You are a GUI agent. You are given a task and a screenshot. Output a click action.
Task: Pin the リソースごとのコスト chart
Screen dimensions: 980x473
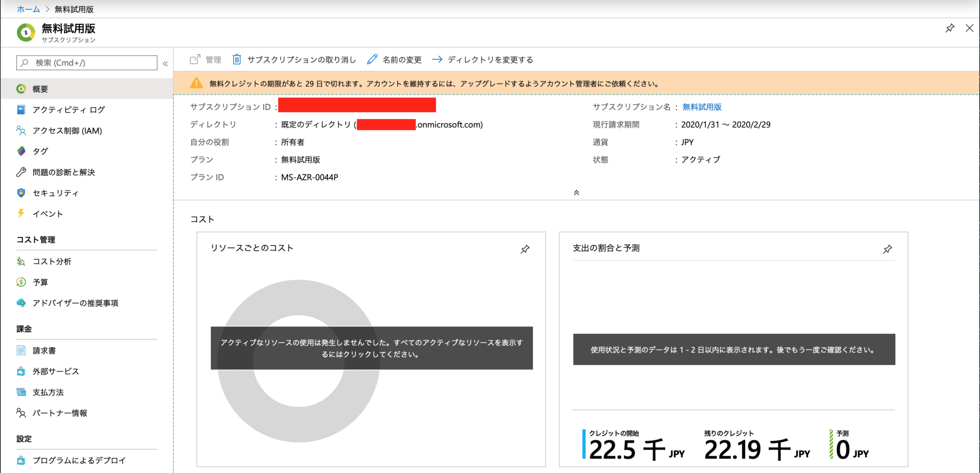coord(525,249)
